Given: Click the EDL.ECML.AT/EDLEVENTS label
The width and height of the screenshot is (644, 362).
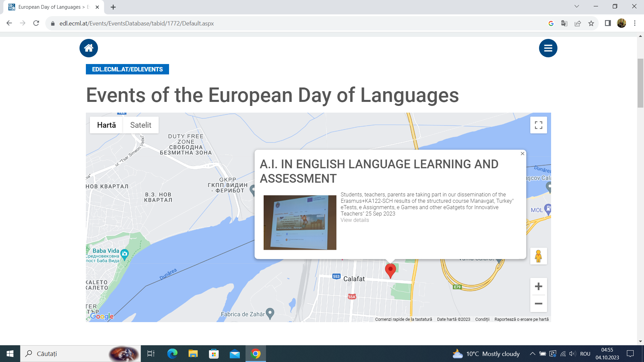Looking at the screenshot, I should pos(127,69).
